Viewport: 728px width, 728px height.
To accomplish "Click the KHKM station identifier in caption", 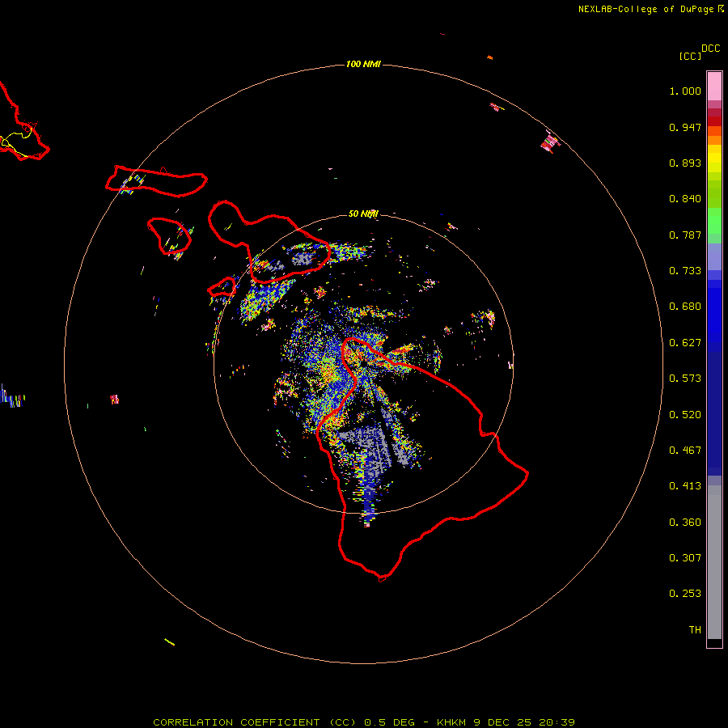I will click(451, 722).
